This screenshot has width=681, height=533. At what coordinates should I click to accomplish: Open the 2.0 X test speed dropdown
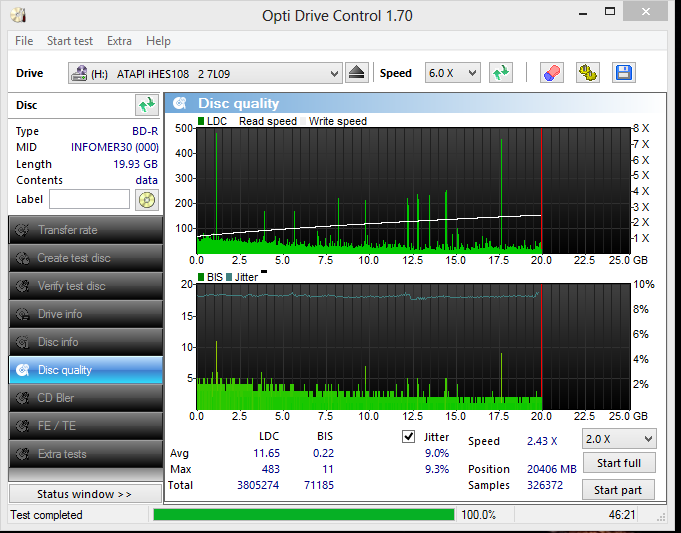tap(618, 439)
